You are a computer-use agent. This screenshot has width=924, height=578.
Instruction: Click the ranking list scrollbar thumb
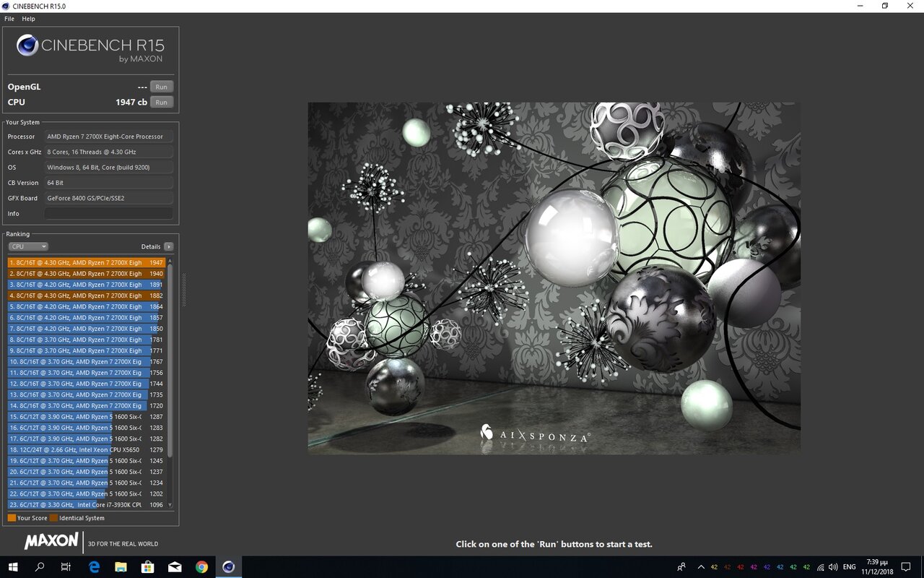(170, 360)
